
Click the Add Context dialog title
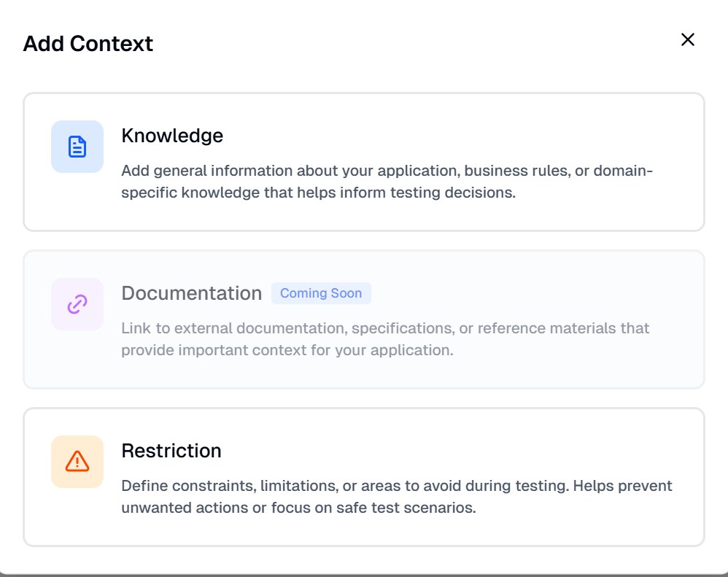88,44
